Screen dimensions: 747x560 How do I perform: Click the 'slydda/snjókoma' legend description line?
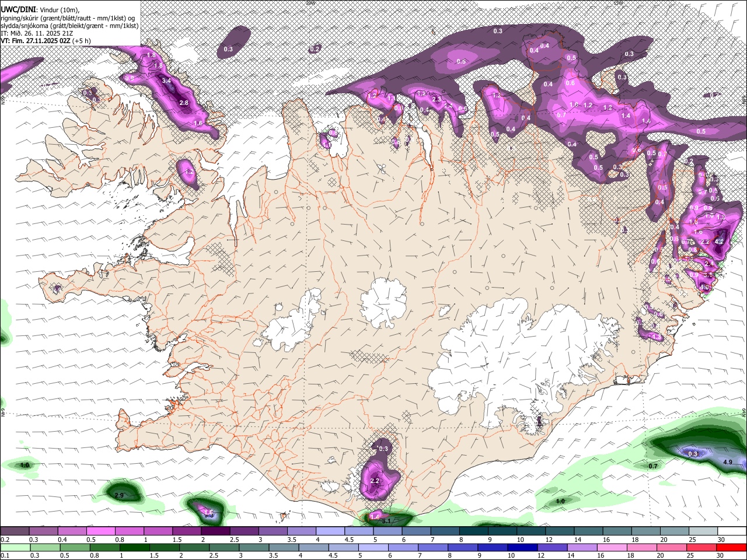(69, 26)
